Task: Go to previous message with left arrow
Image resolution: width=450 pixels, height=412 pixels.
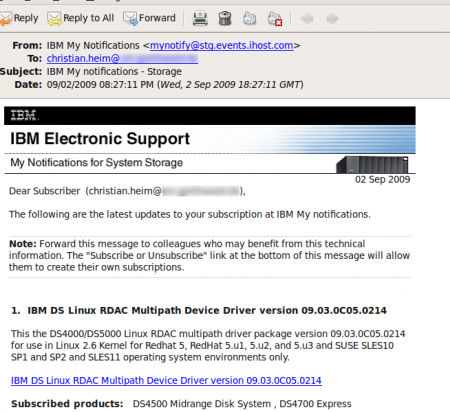Action: pos(307,19)
